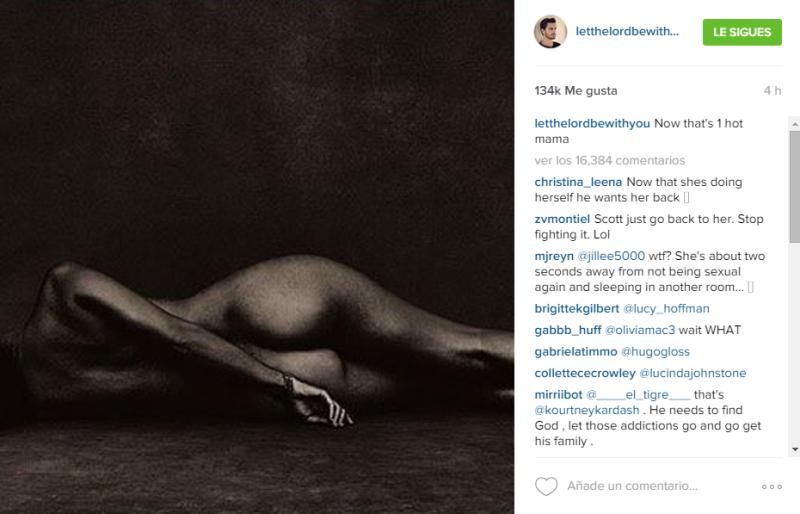Open the christina_leena commenter profile
Image resolution: width=800 pixels, height=514 pixels.
[578, 182]
